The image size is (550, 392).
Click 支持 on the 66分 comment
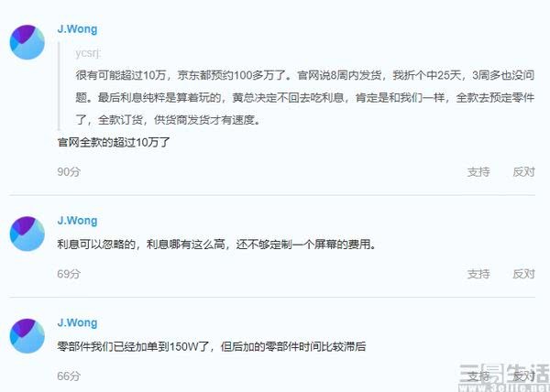point(478,376)
